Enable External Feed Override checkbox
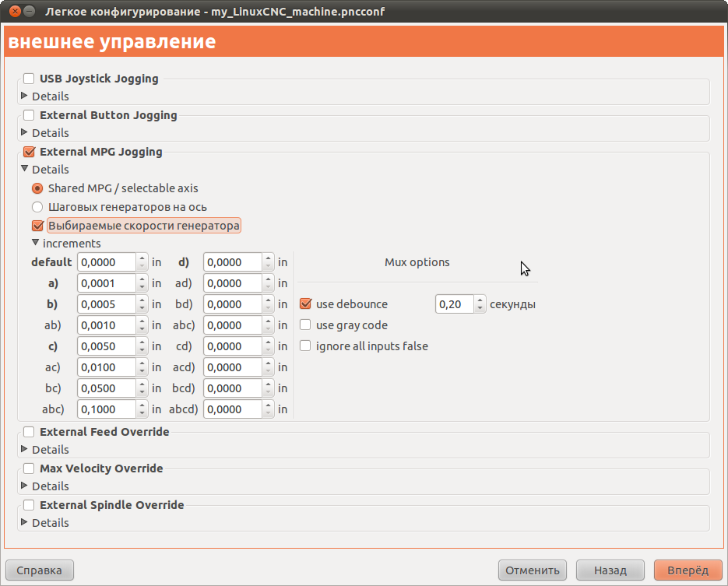 point(29,432)
